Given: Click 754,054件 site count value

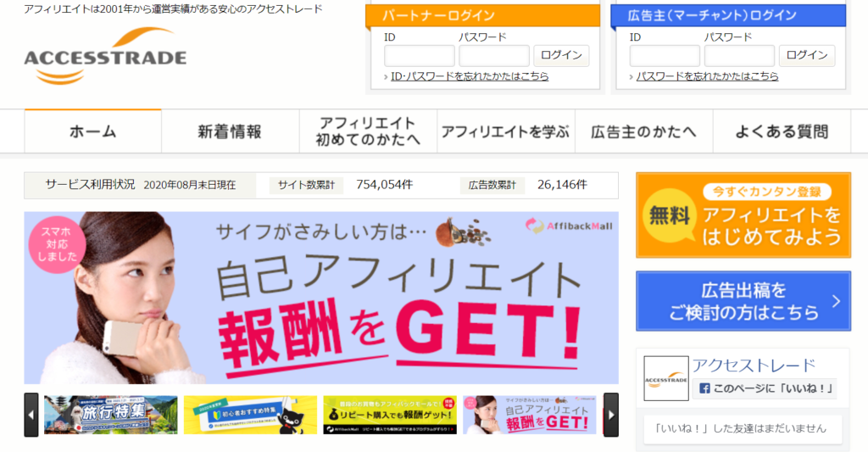Looking at the screenshot, I should point(384,185).
